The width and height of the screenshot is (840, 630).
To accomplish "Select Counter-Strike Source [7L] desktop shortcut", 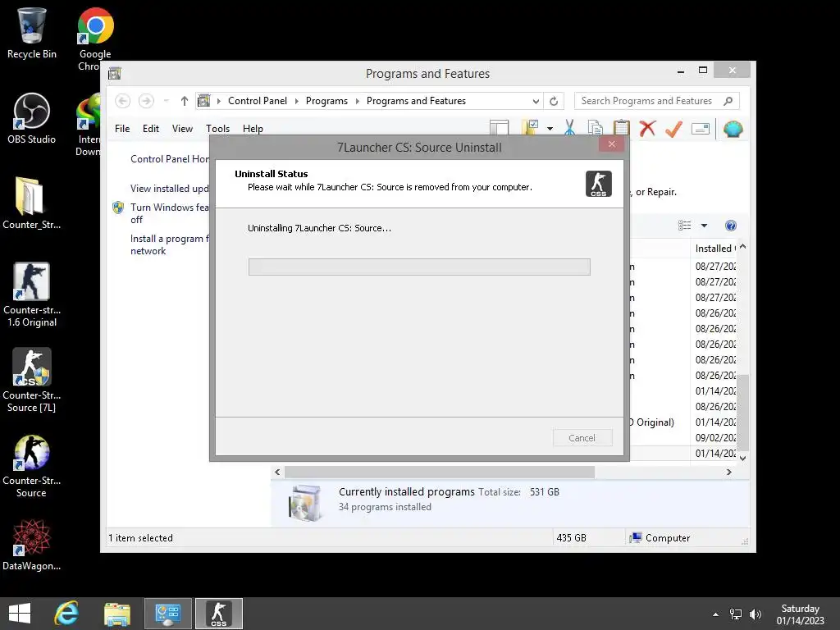I will [x=32, y=380].
